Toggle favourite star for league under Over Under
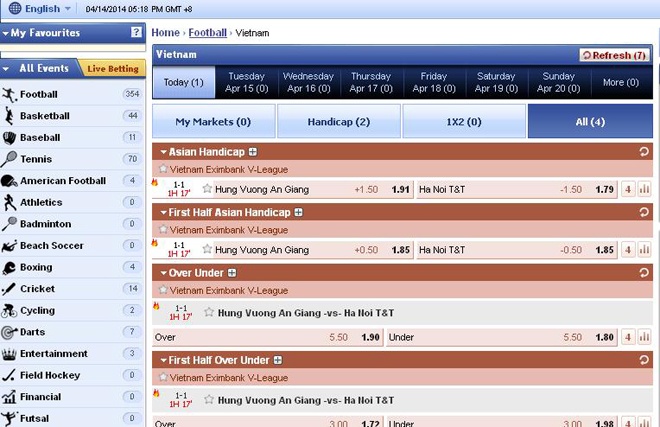660x427 pixels. click(163, 290)
